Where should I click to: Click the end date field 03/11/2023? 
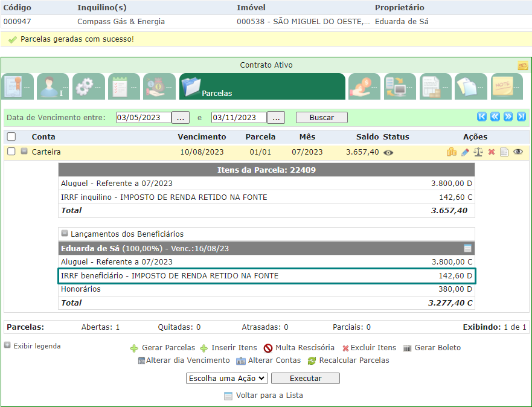point(239,117)
